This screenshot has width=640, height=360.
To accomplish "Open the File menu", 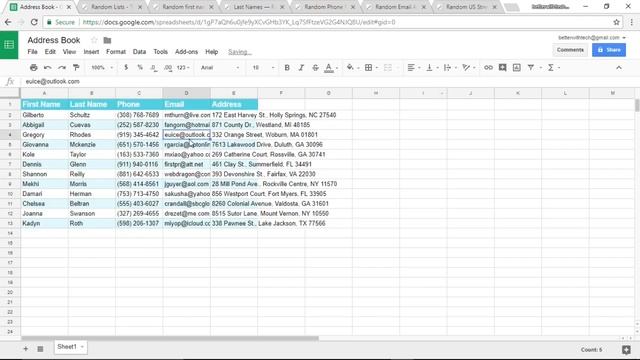I will [x=32, y=52].
